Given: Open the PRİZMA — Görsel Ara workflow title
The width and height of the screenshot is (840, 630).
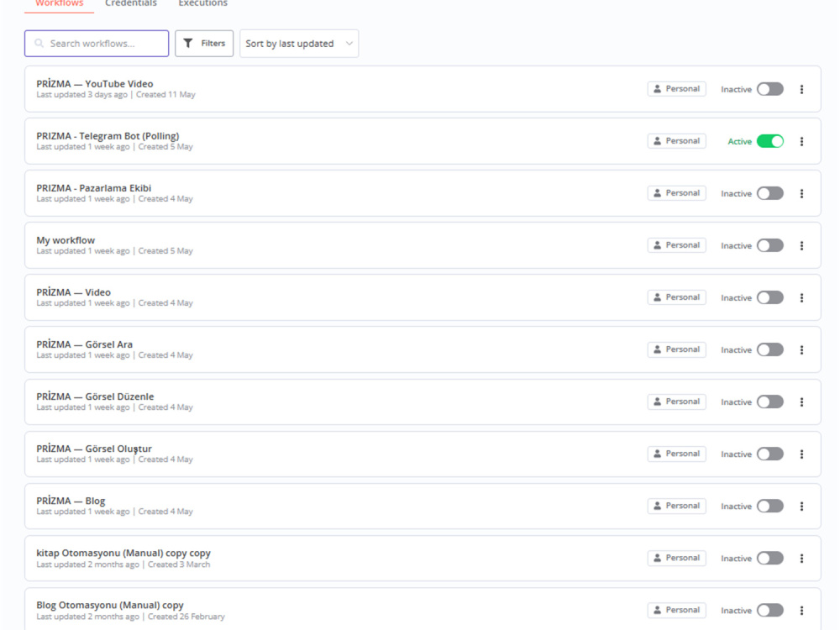Looking at the screenshot, I should 85,344.
